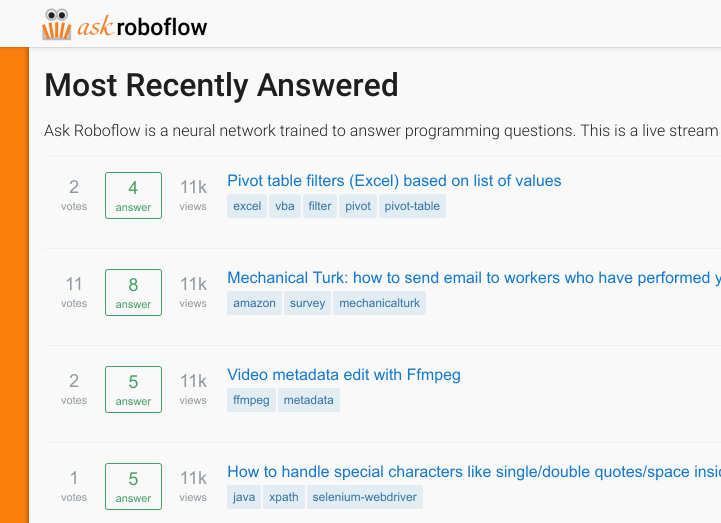Select the 'java' tag
The width and height of the screenshot is (721, 523).
pyautogui.click(x=244, y=498)
